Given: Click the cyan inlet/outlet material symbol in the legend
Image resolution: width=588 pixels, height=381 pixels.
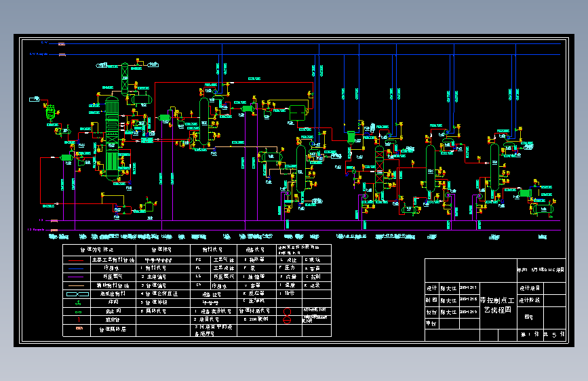Looking at the screenshot, I should click(x=77, y=294).
